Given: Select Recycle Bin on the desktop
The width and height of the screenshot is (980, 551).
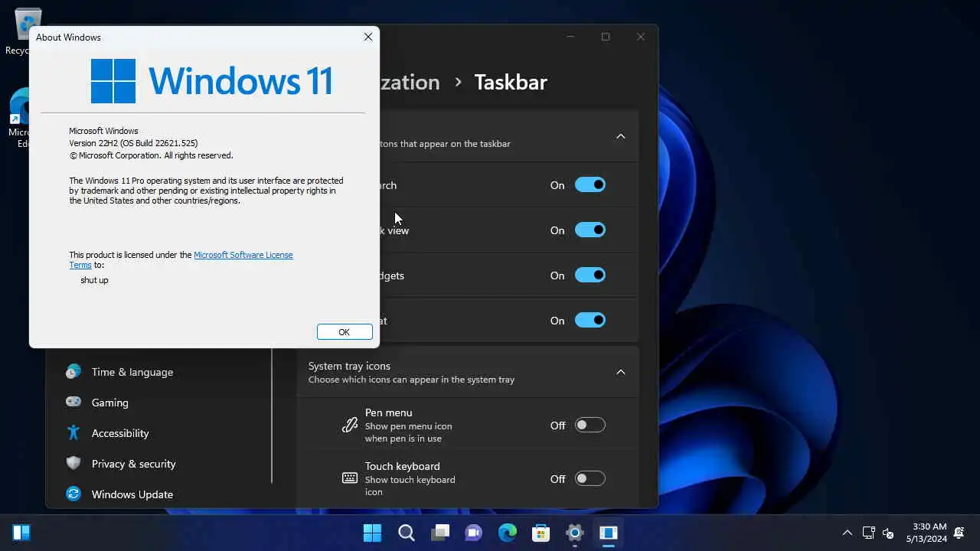Looking at the screenshot, I should [x=28, y=31].
